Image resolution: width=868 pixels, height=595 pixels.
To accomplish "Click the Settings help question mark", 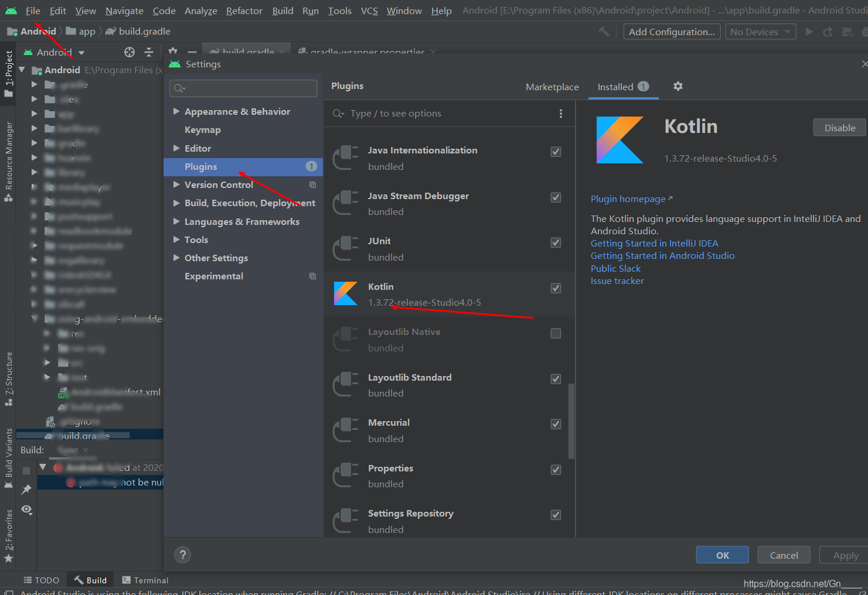I will 183,555.
